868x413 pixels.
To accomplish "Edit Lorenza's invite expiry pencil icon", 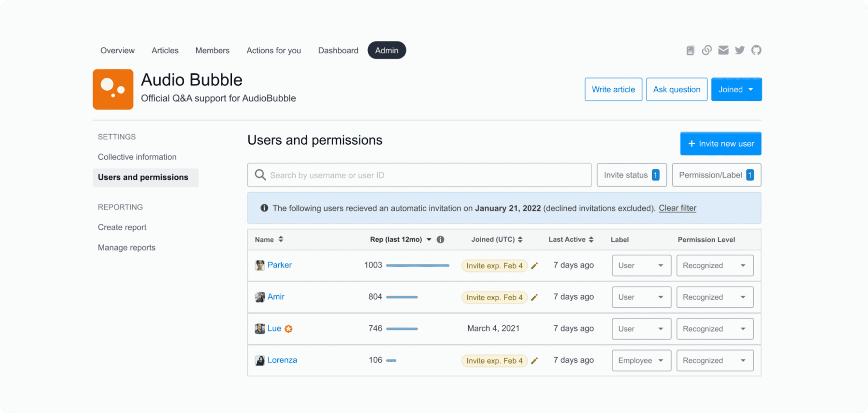I will coord(534,360).
